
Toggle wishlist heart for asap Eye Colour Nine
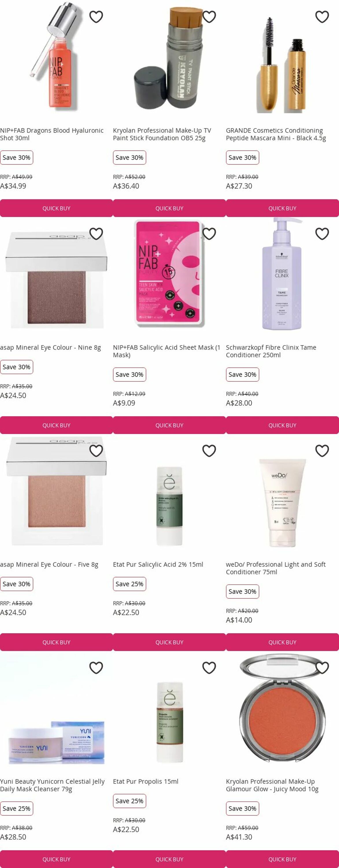[x=96, y=233]
